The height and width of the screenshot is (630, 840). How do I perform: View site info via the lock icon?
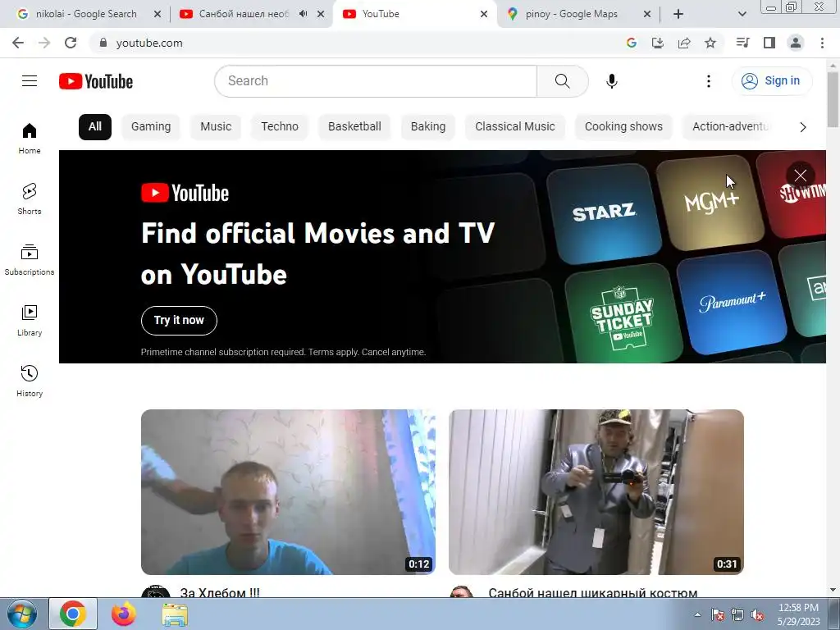click(103, 43)
